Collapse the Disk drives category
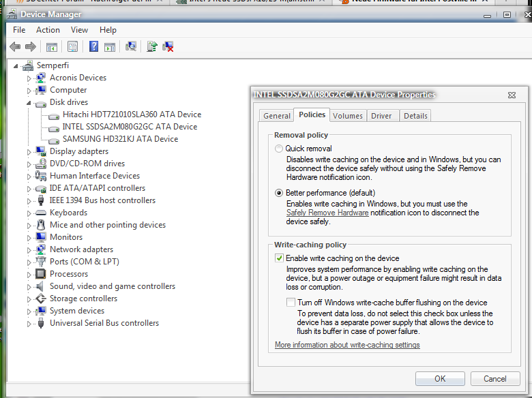Viewport: 532px width, 398px height. click(29, 103)
